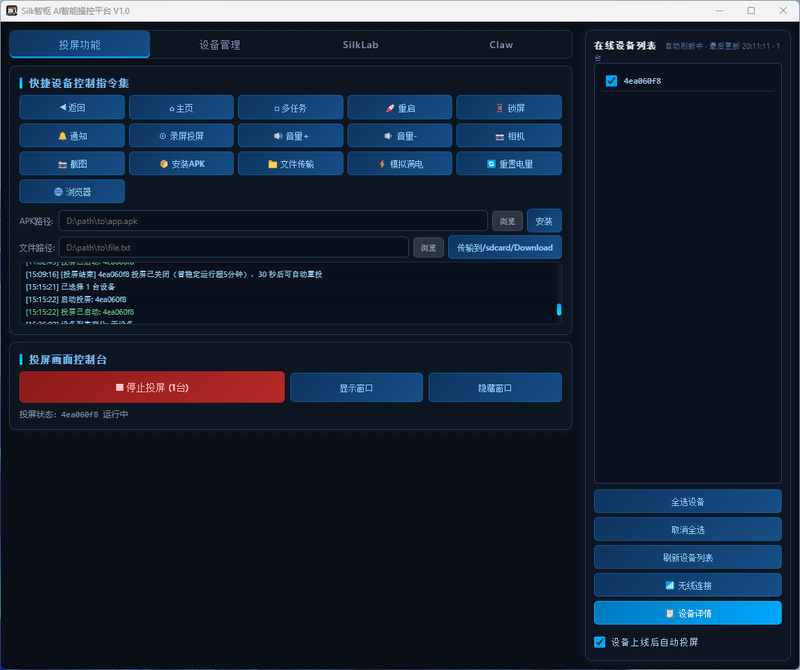800x670 pixels.
Task: Click device name 4ea060f8 in list
Action: pos(642,81)
